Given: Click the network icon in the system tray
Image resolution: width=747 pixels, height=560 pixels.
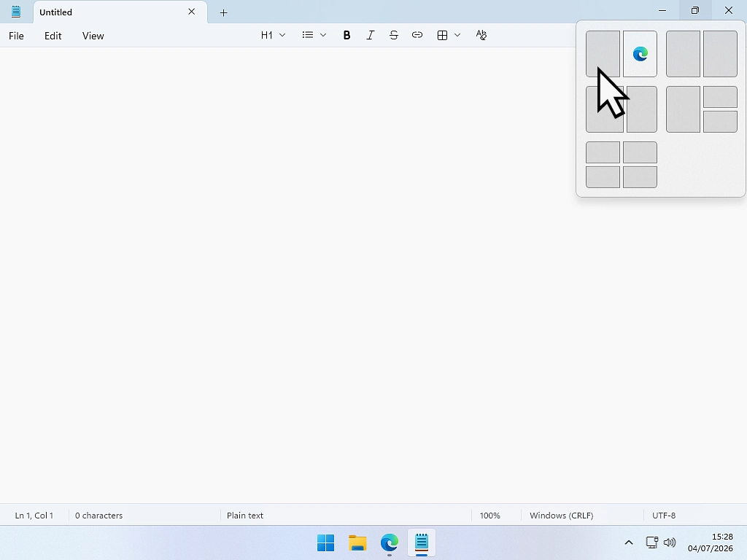Looking at the screenshot, I should [651, 542].
